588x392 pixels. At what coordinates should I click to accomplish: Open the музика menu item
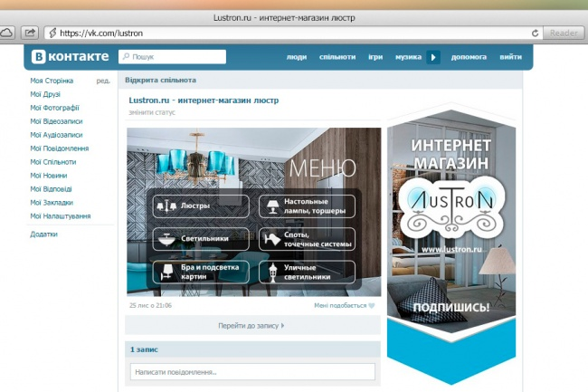408,57
